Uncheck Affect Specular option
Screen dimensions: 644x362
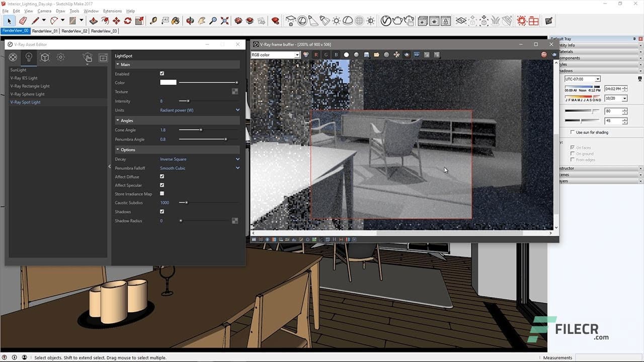(162, 185)
